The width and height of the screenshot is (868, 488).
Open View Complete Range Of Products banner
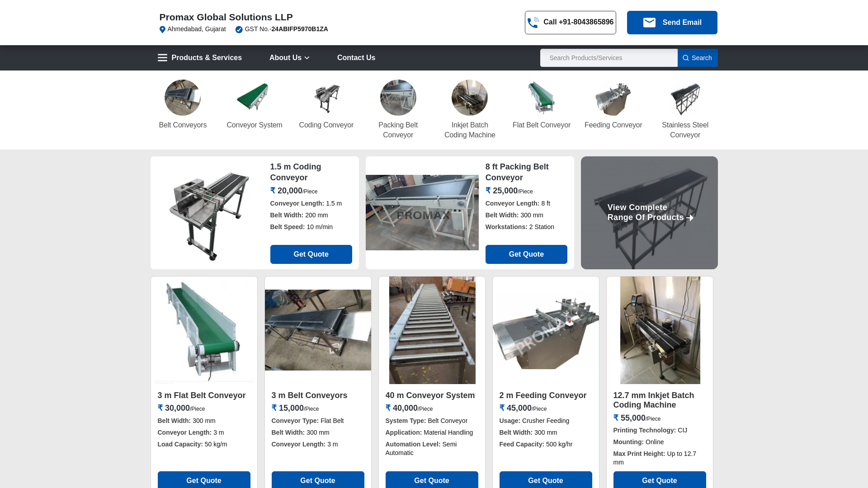coord(649,213)
